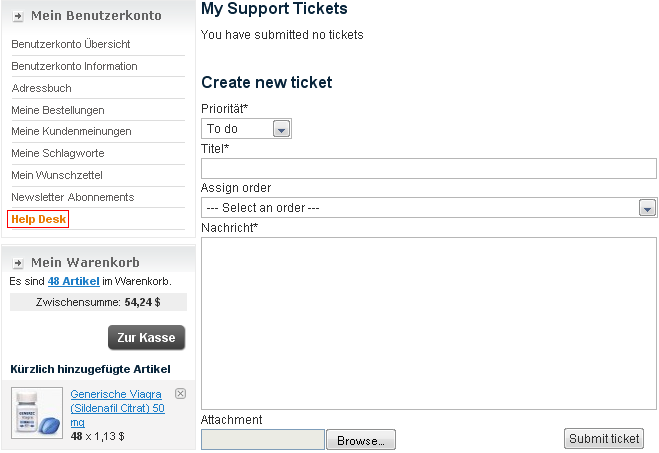Screen dimensions: 659x453
Task: Click the arrow icon beside Mein Benutzerkonto
Action: pos(18,16)
